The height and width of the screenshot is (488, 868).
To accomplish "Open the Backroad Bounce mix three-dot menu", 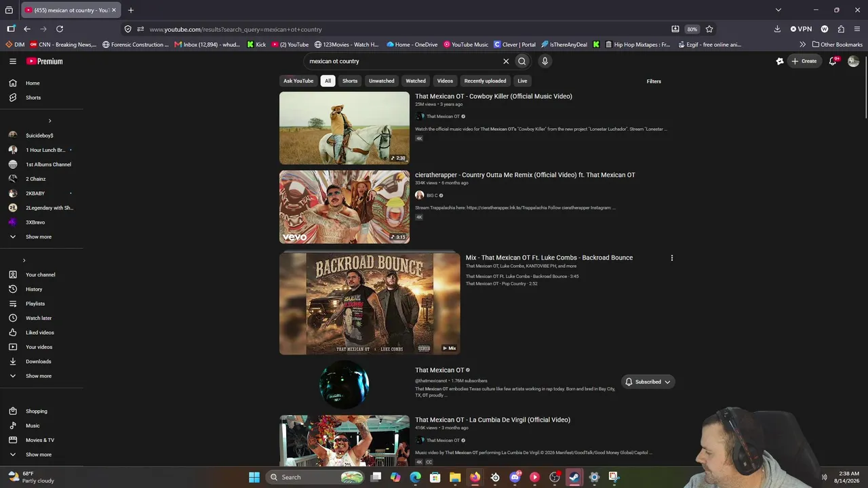I will [672, 258].
